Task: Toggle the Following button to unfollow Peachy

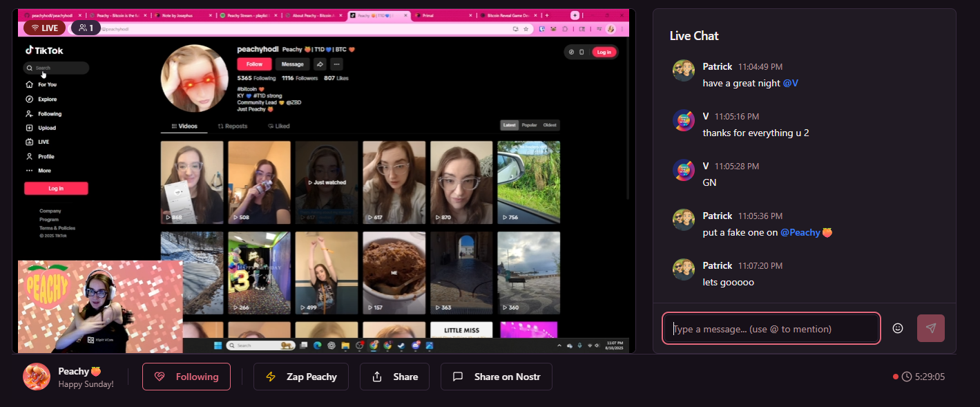Action: point(186,377)
